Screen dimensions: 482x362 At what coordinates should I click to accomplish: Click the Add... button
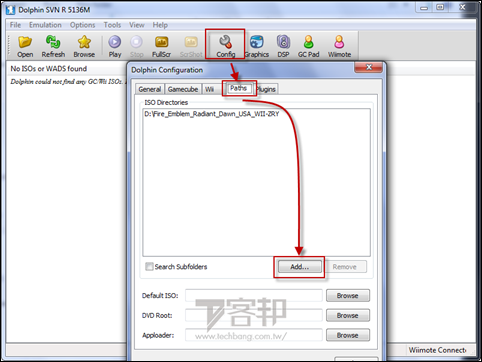299,267
